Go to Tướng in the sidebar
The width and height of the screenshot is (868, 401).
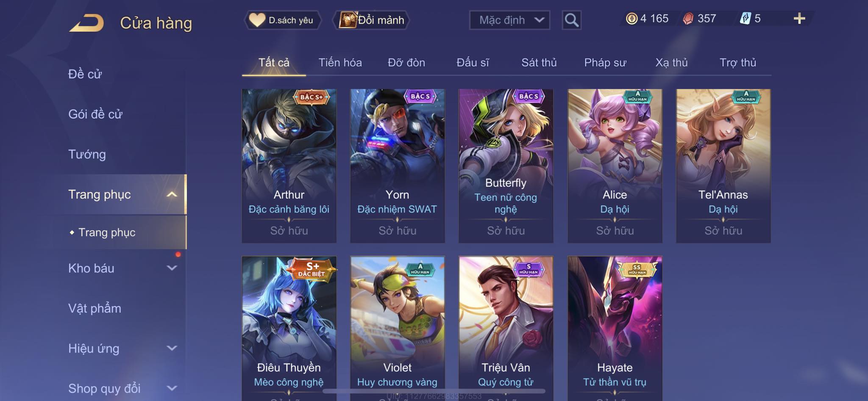point(87,154)
